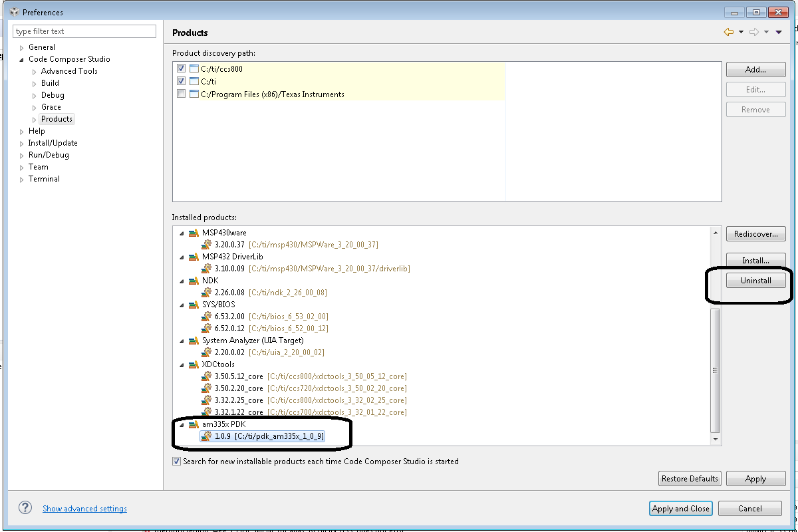Expand the Grace preferences node
798x532 pixels.
35,107
